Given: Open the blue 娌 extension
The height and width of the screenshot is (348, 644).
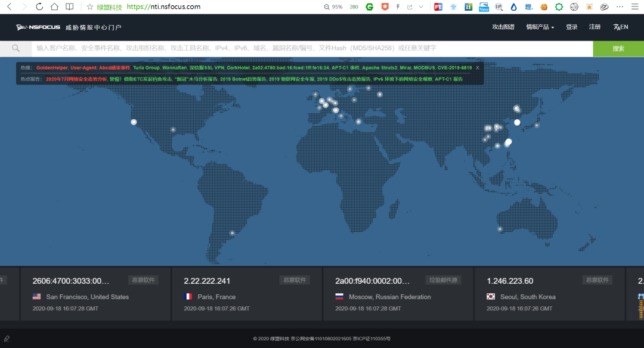Looking at the screenshot, I should [x=529, y=7].
